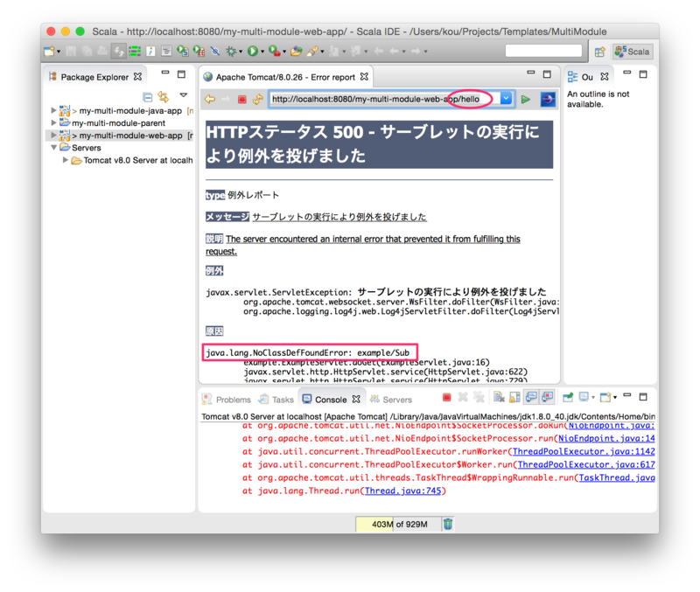Screen dimensions: 700x592
Task: Select my-multi-module-parent in tree
Action: coord(118,122)
